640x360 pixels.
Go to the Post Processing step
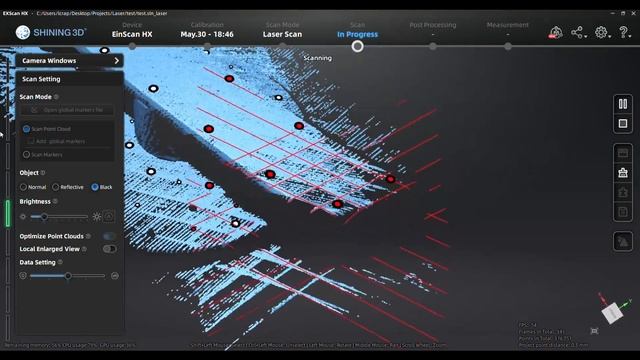point(433,29)
